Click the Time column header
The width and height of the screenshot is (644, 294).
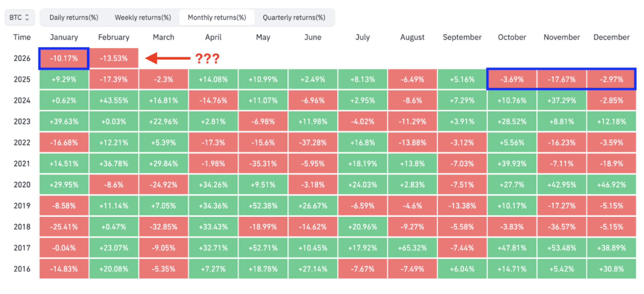22,37
